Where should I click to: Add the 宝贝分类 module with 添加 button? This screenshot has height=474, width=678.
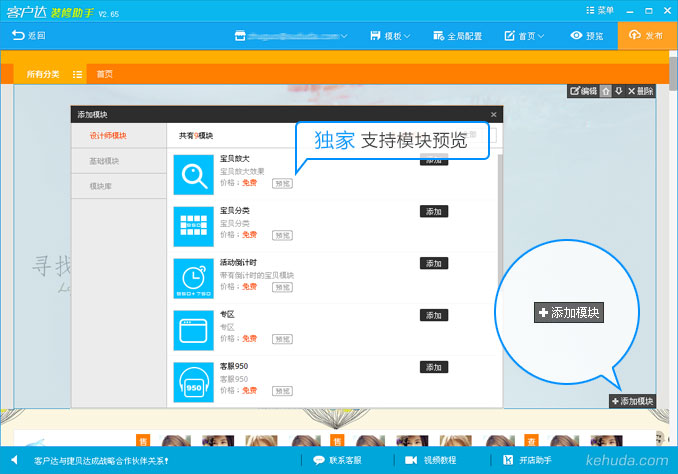[x=433, y=211]
